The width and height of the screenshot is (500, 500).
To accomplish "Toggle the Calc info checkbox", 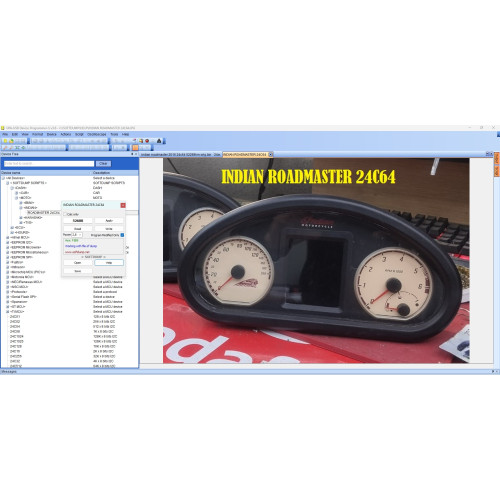I will coord(65,214).
